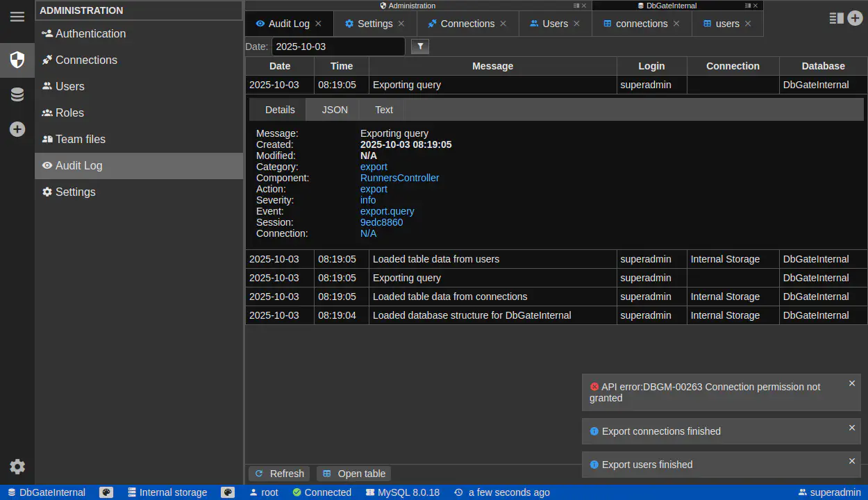
Task: Open the hamburger menu in the sidebar
Action: click(17, 17)
